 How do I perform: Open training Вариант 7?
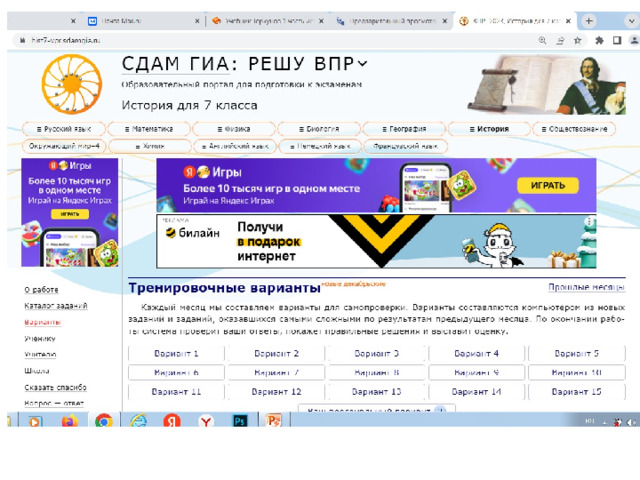[276, 372]
